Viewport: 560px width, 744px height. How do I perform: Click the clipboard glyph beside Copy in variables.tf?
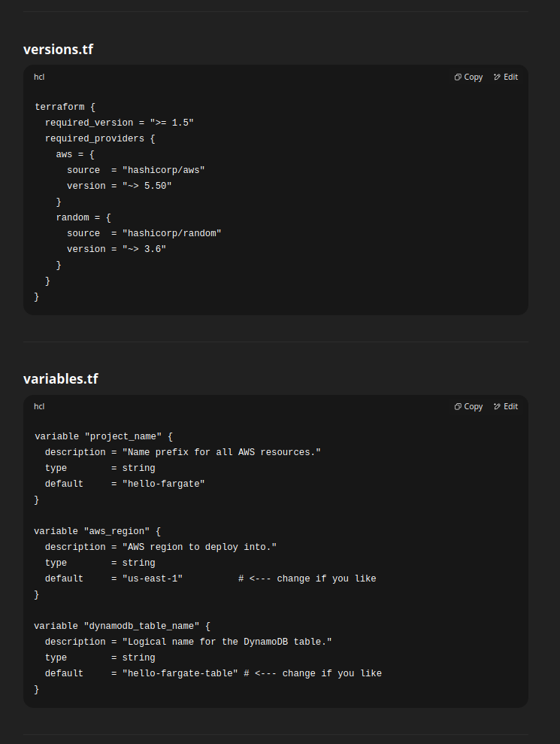456,406
